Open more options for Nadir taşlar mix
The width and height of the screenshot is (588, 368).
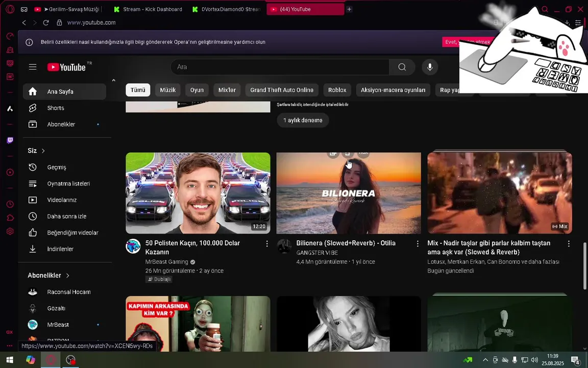tap(569, 244)
